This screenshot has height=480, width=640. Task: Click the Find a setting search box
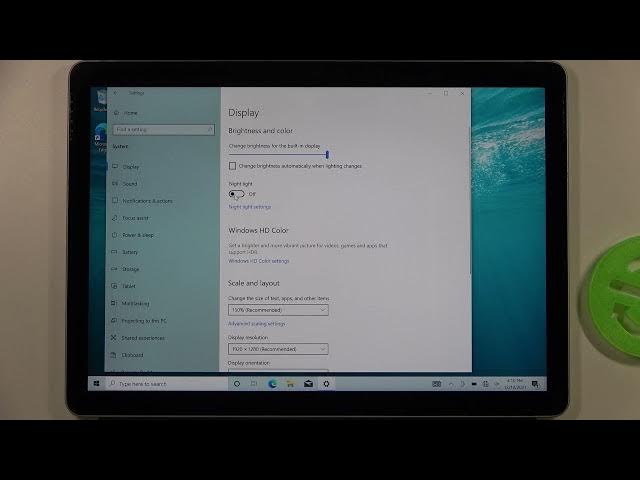(163, 129)
